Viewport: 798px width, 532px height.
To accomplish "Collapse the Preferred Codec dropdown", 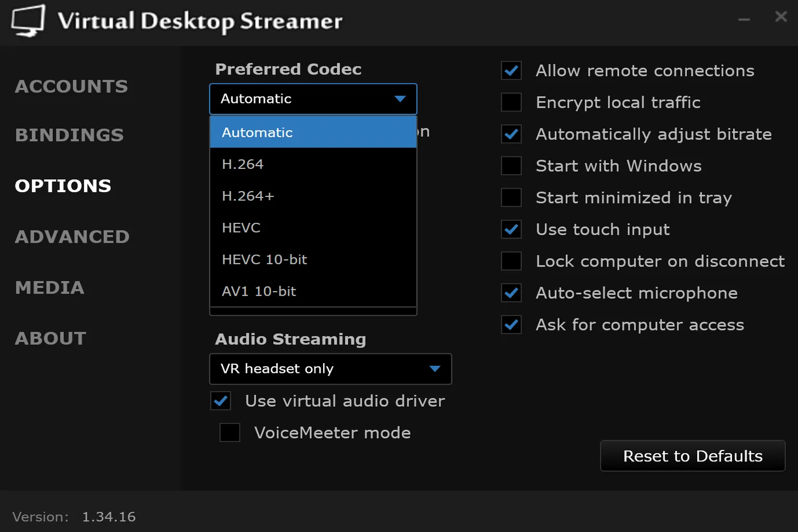I will (313, 99).
